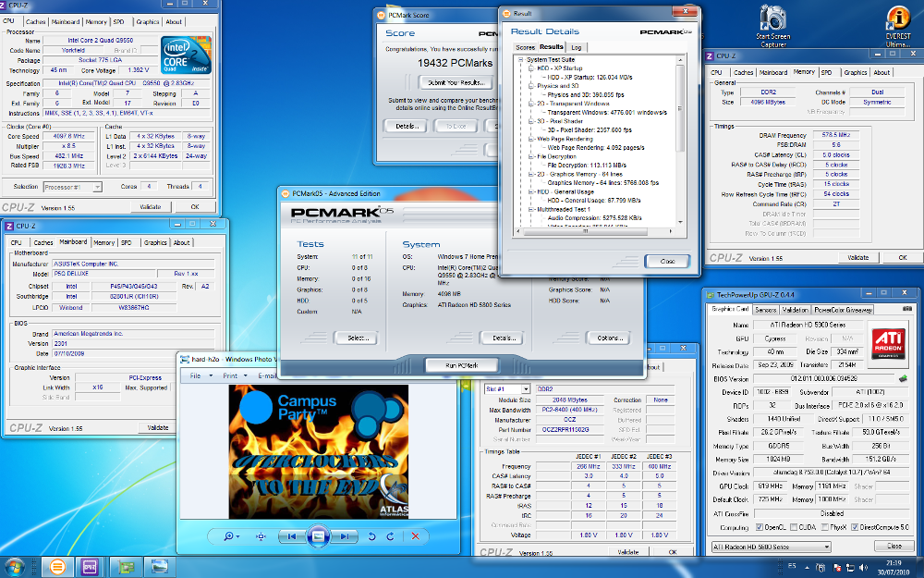Open Print menu dropdown in Photo Viewer
The image size is (924, 578).
click(x=234, y=375)
